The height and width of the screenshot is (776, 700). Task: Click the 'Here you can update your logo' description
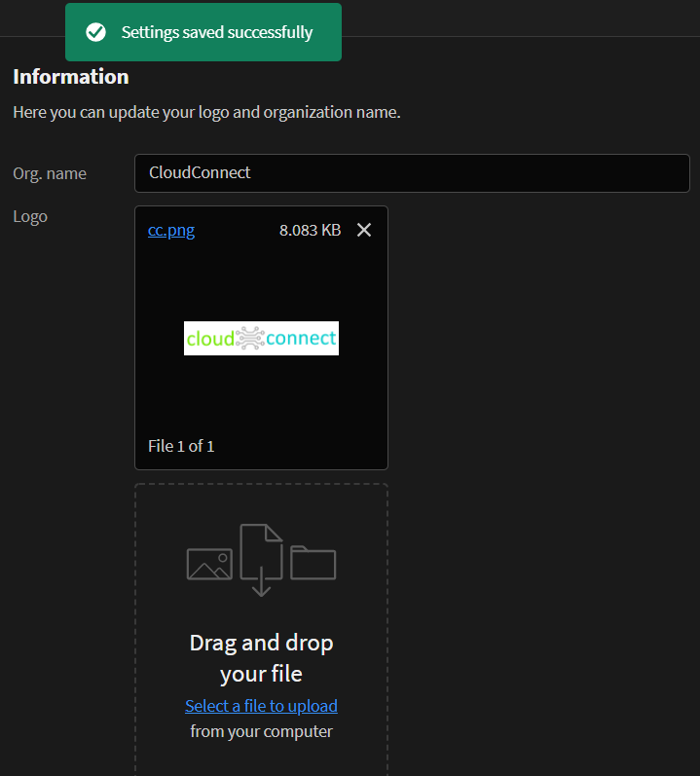click(206, 112)
